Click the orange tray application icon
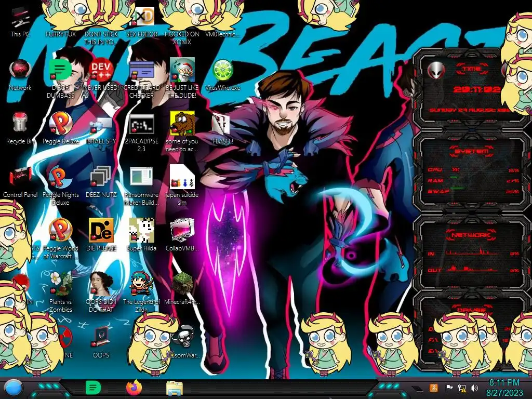The width and height of the screenshot is (532, 399). tap(434, 388)
